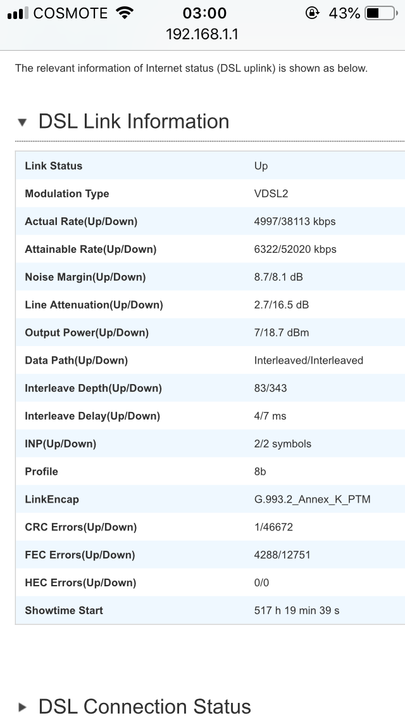Select the LinkEncap G.993.2_Annex_K_PTM value
Viewport: 405px width, 720px height.
(312, 499)
